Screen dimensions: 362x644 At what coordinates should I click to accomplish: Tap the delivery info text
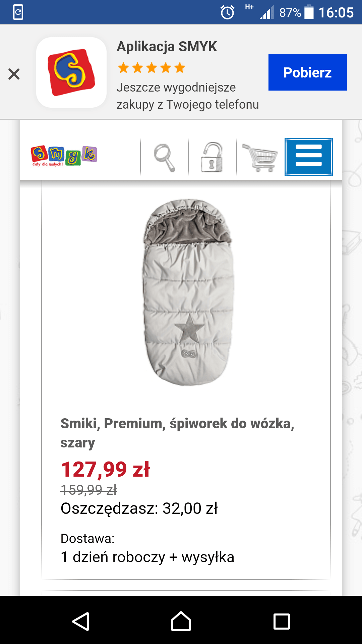point(147,557)
